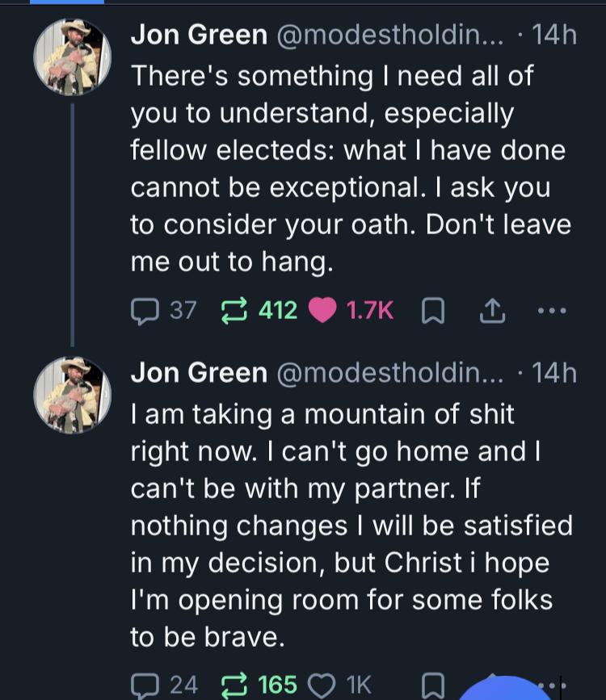The width and height of the screenshot is (606, 700).
Task: Open Jon Green name on 'be brave' tweet
Action: [199, 372]
